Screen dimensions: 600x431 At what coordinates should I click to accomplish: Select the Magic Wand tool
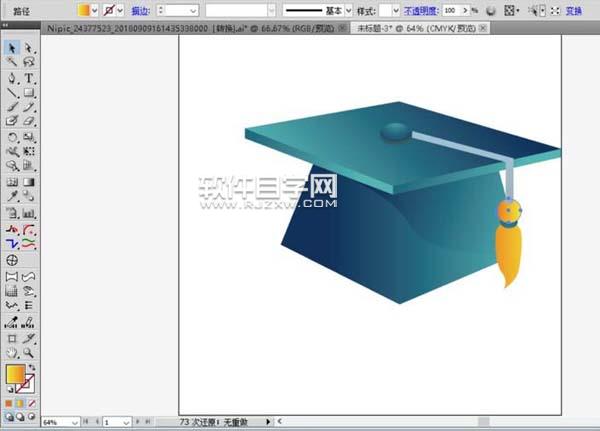pos(12,62)
